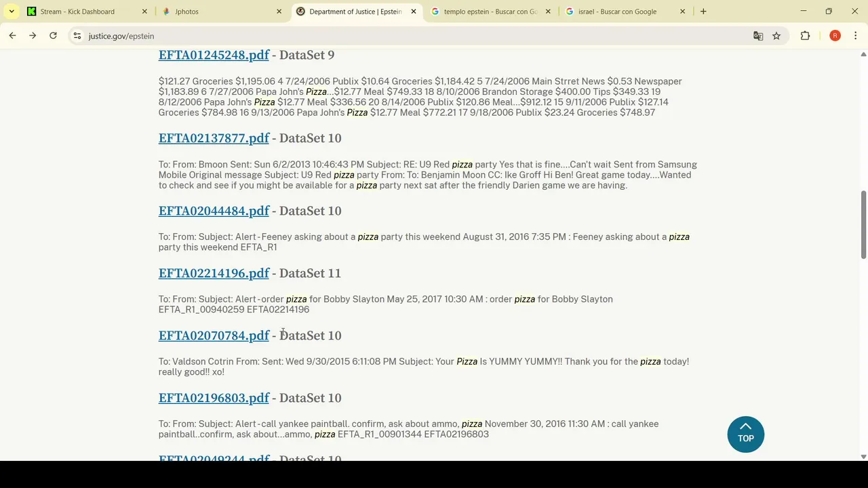Switch to israel Google search tab

point(625,12)
